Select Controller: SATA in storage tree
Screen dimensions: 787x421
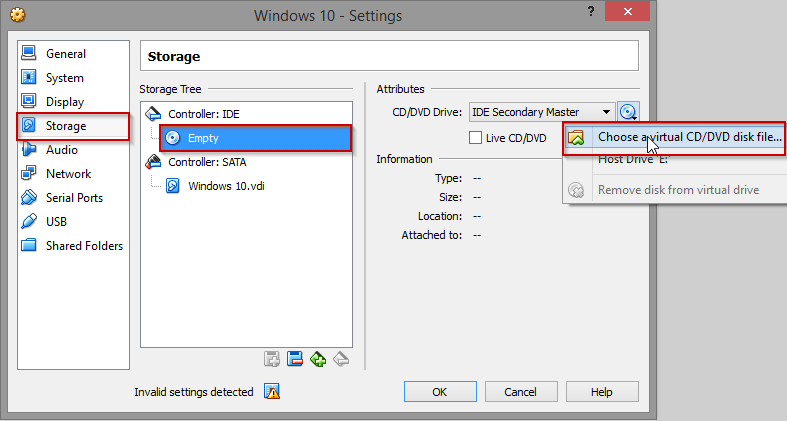(207, 162)
